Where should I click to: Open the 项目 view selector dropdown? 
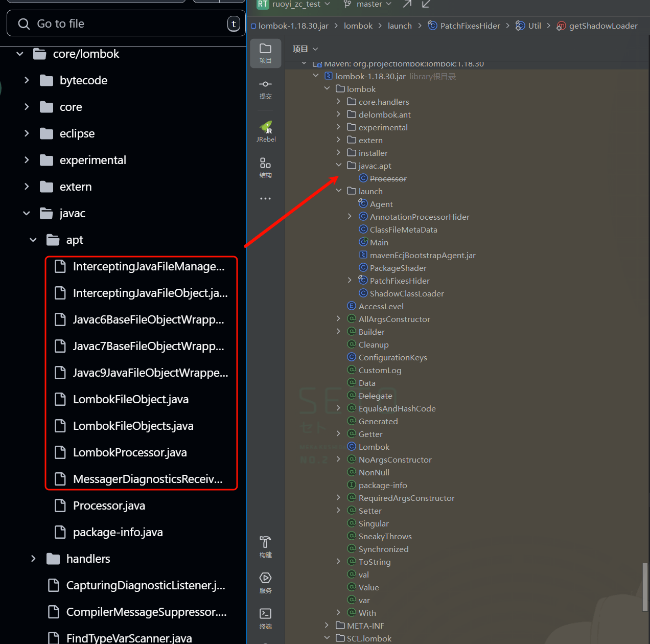(305, 49)
